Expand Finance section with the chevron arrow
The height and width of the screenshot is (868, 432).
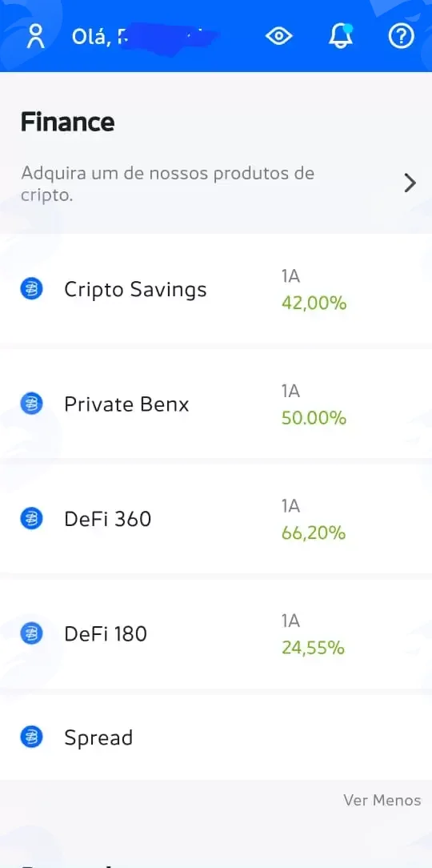pyautogui.click(x=410, y=183)
